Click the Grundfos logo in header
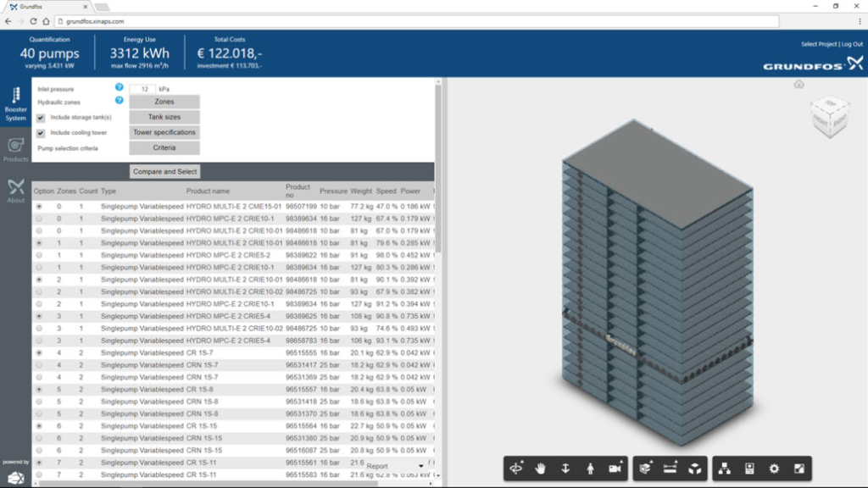Image resolution: width=868 pixels, height=488 pixels. click(813, 64)
